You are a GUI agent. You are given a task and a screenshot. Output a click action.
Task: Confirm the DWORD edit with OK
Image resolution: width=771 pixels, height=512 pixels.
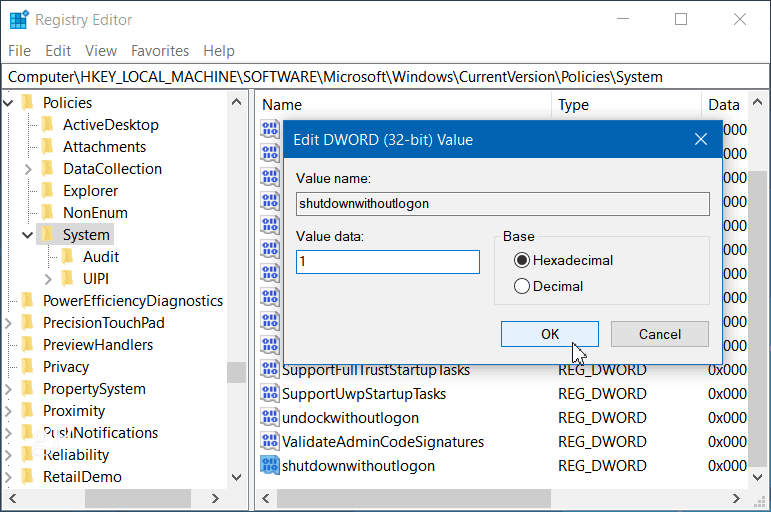(550, 334)
